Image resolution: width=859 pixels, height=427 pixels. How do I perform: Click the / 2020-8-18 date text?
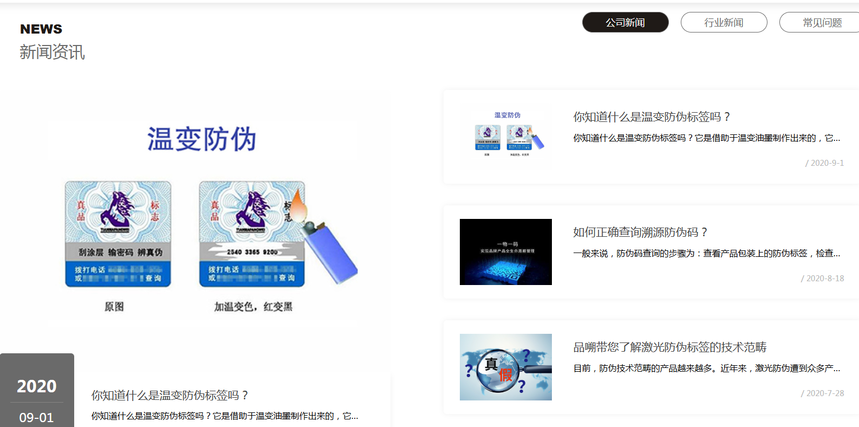[822, 278]
